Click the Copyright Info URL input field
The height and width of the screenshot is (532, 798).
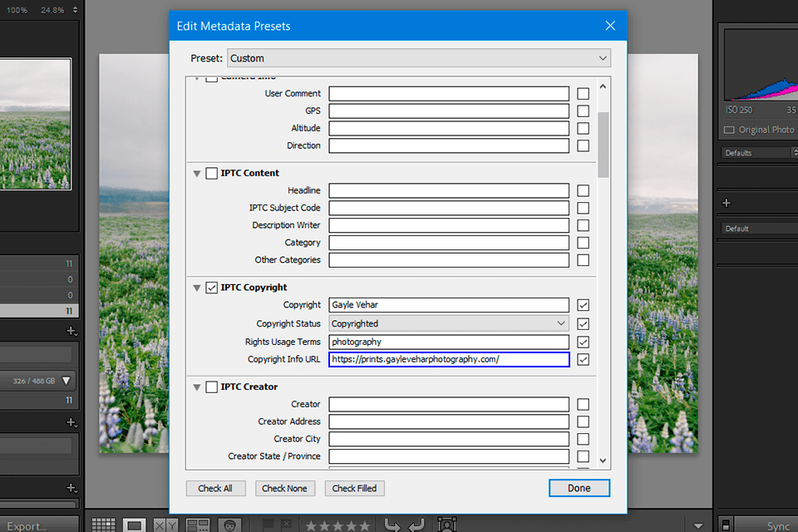pos(449,359)
